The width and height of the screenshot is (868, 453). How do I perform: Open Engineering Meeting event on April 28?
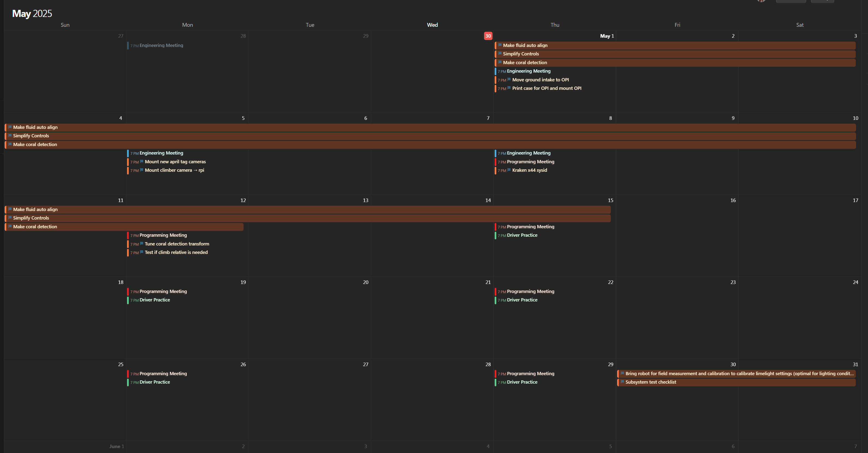pyautogui.click(x=161, y=46)
